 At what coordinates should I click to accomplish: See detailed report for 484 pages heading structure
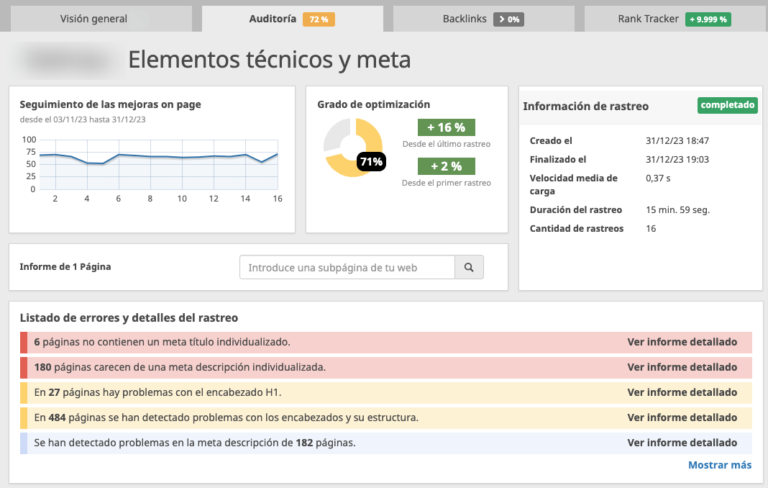(x=681, y=417)
